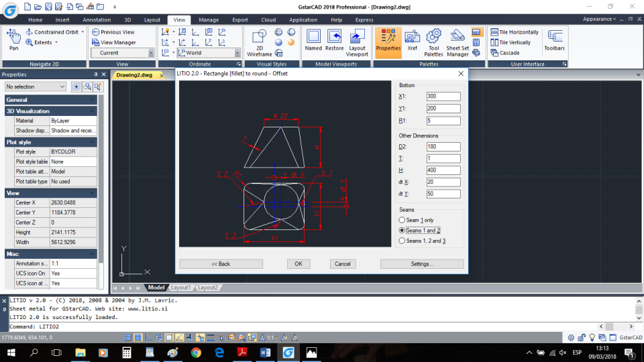Viewport: 644px width, 362px height.
Task: Select 'Seams 1 and 2' radio button
Action: 419,230
